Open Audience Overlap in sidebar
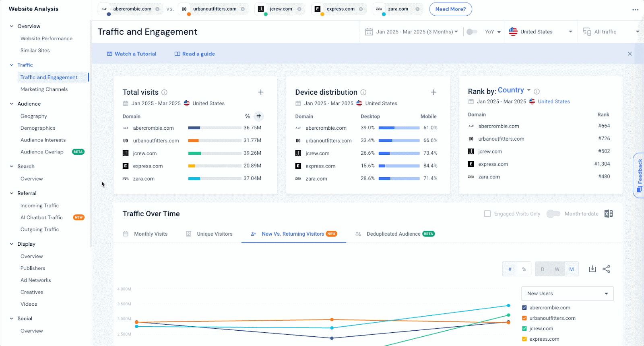This screenshot has width=644, height=346. pyautogui.click(x=42, y=152)
